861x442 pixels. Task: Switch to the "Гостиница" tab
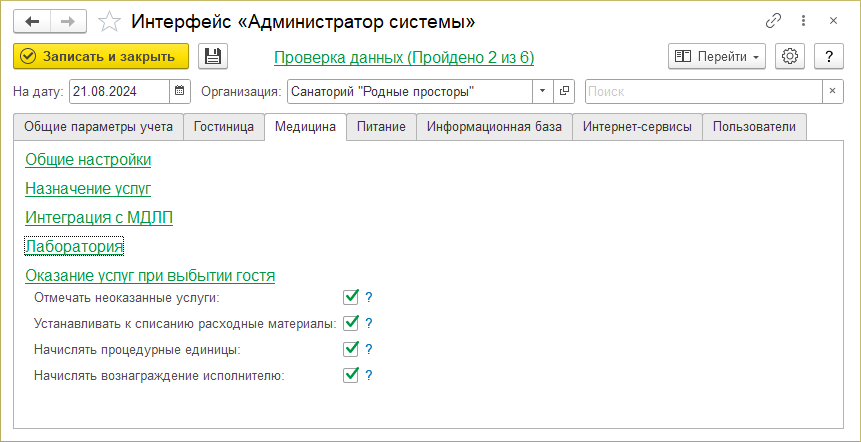[224, 127]
